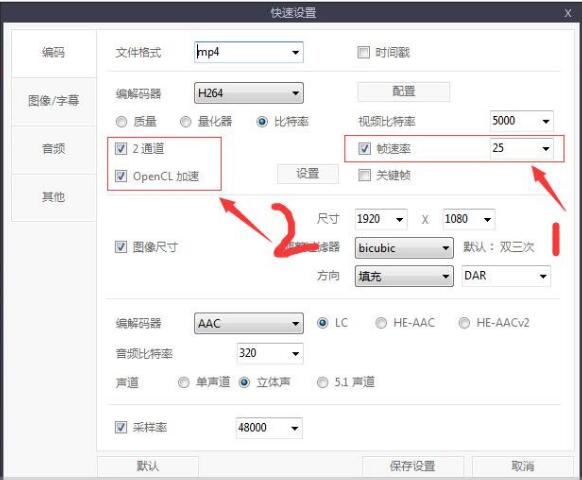Image resolution: width=582 pixels, height=480 pixels.
Task: Select the LC radio button
Action: coord(323,323)
